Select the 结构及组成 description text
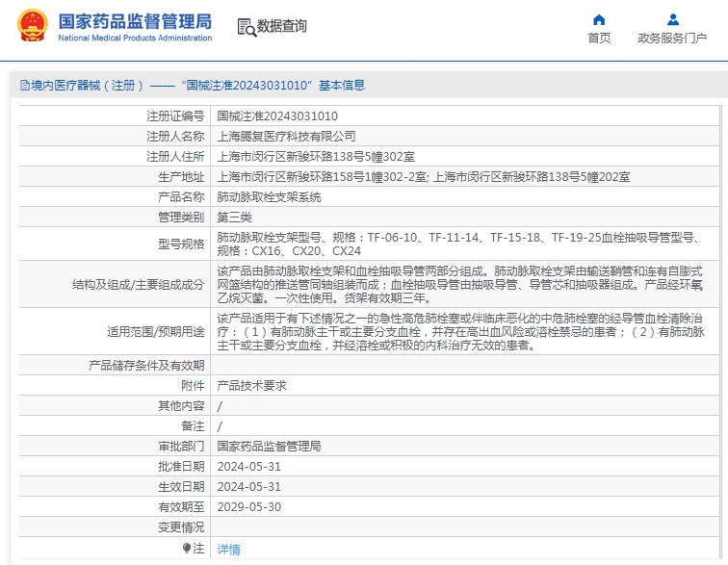728x565 pixels. 460,285
